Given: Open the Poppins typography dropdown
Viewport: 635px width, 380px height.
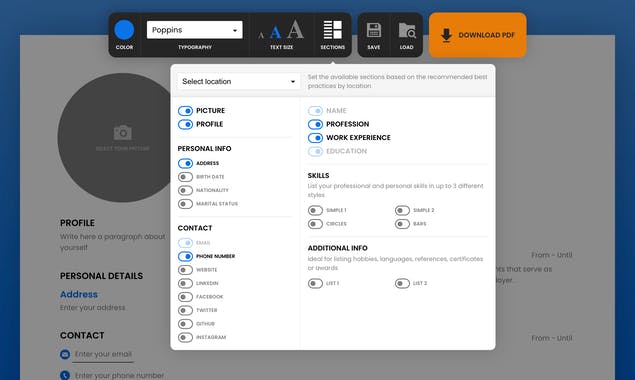Looking at the screenshot, I should pos(194,30).
